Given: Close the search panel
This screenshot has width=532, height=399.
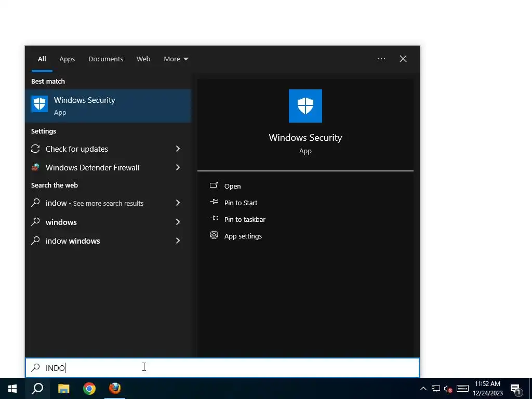Looking at the screenshot, I should tap(403, 59).
